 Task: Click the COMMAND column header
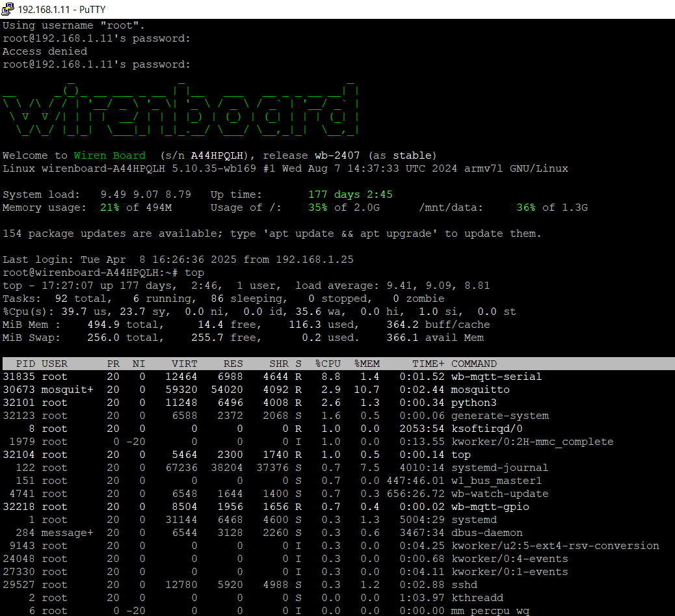(474, 364)
